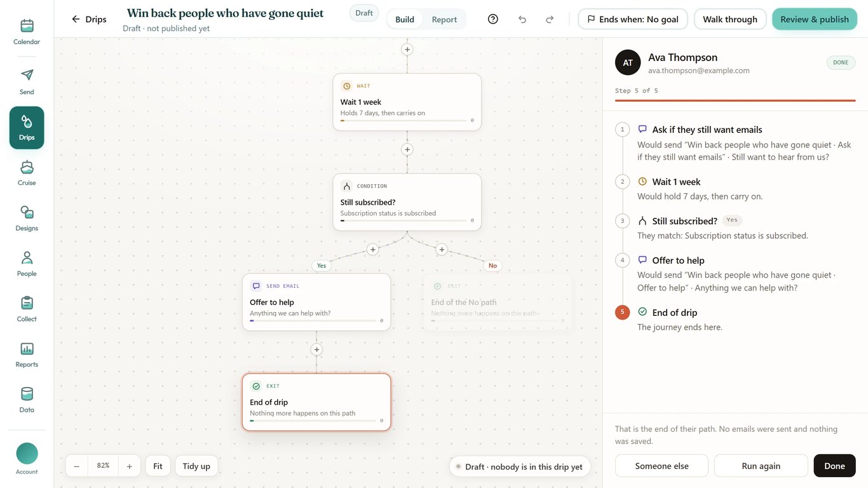Go back to Drips list

click(x=89, y=19)
